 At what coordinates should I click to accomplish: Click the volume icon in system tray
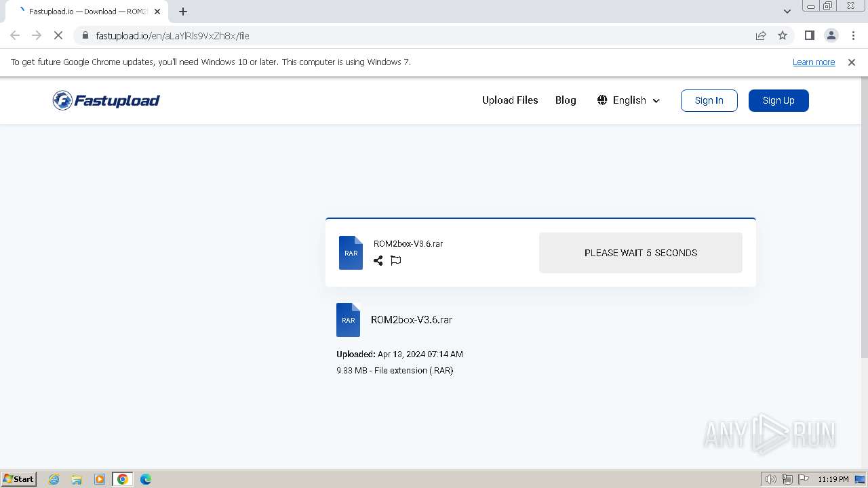[771, 479]
